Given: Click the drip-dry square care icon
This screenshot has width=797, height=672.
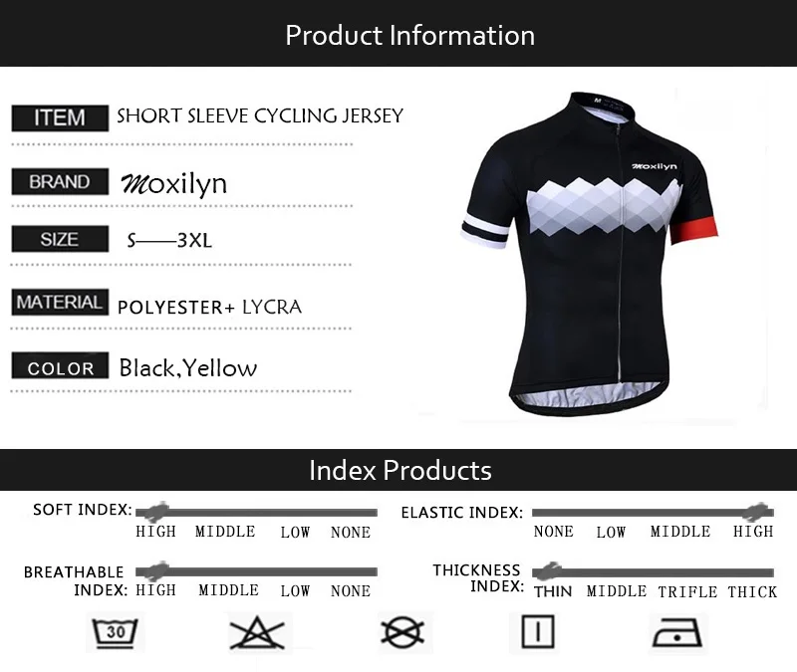Looking at the screenshot, I should point(538,632).
